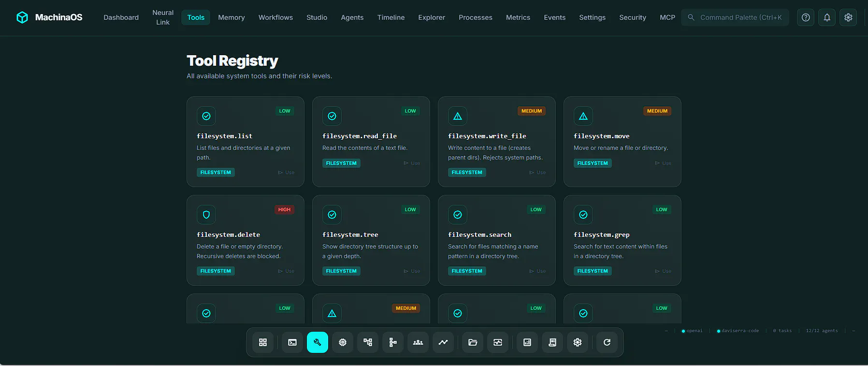Click Use on the filesystem.move card

click(663, 163)
